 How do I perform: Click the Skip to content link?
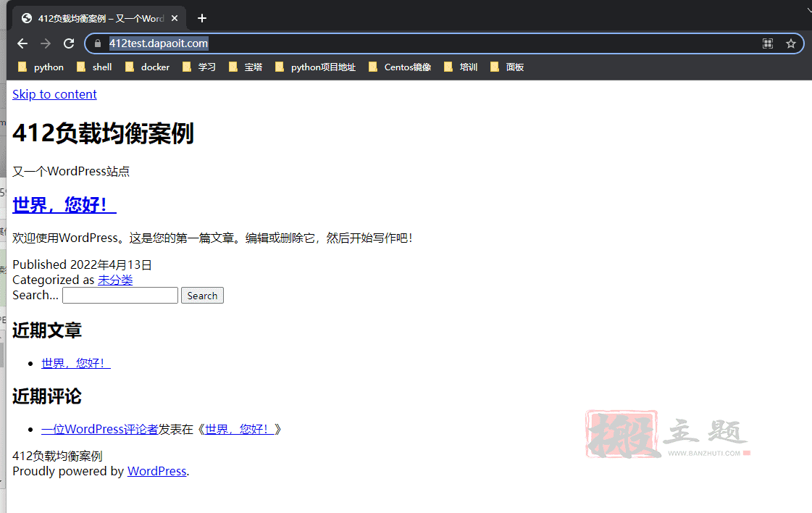[54, 94]
